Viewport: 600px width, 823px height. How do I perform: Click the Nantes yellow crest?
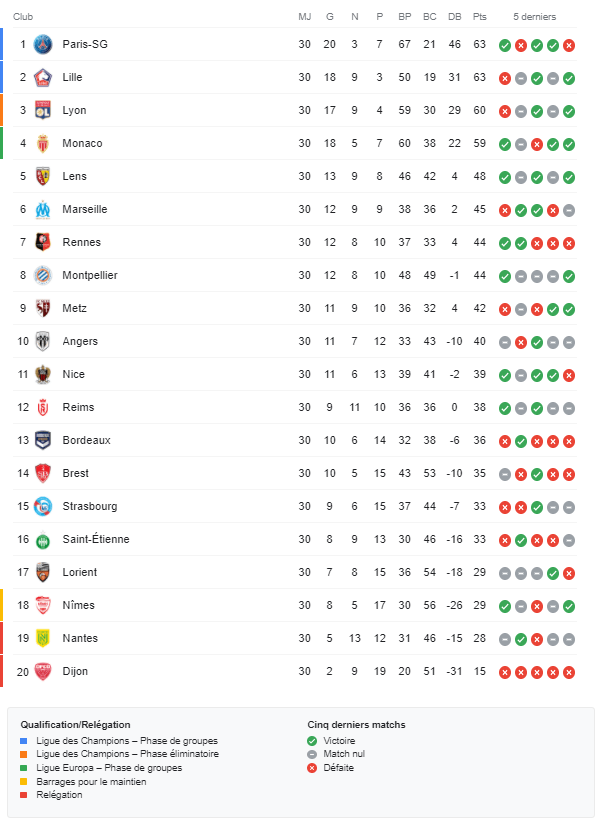[43, 639]
